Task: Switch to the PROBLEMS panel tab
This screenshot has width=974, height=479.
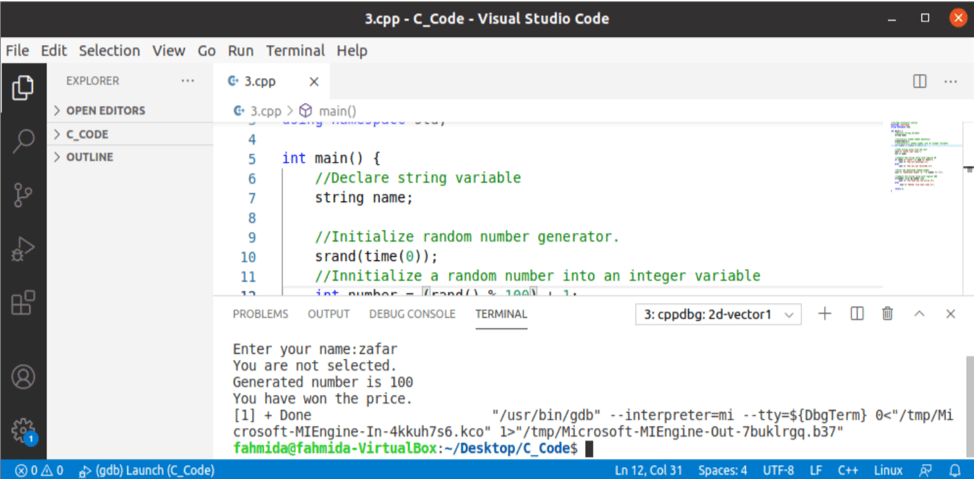Action: tap(260, 314)
